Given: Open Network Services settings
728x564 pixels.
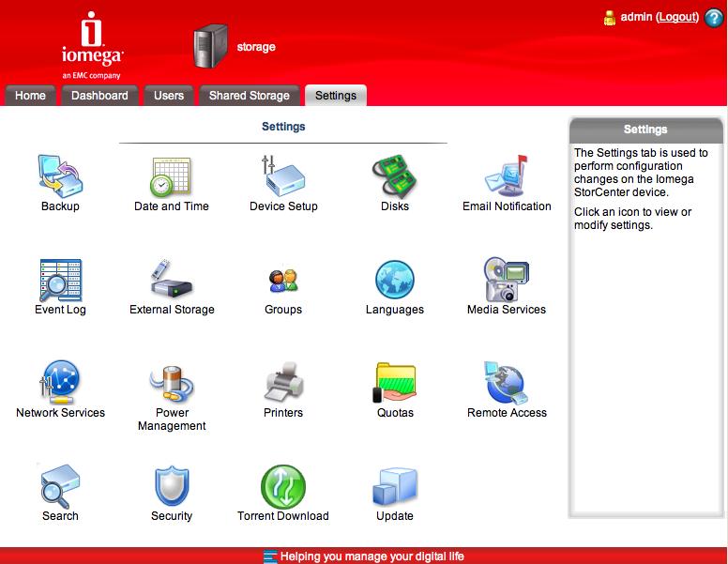Looking at the screenshot, I should click(60, 382).
